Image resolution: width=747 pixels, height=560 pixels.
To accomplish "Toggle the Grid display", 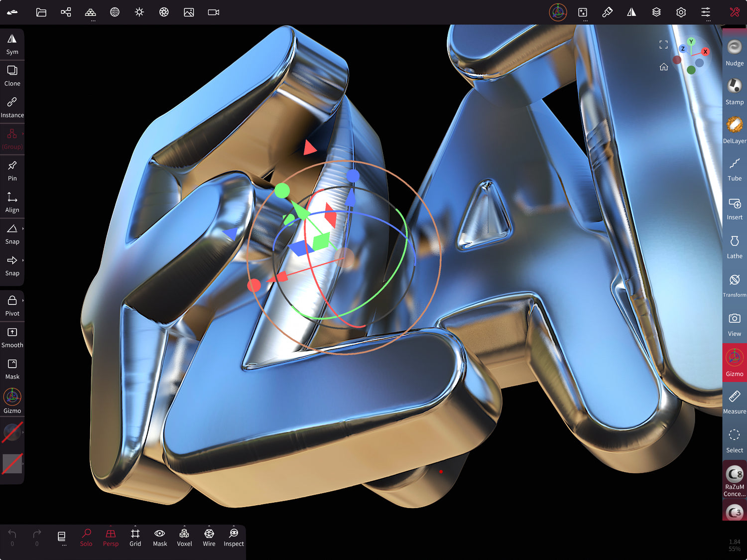I will (x=135, y=538).
